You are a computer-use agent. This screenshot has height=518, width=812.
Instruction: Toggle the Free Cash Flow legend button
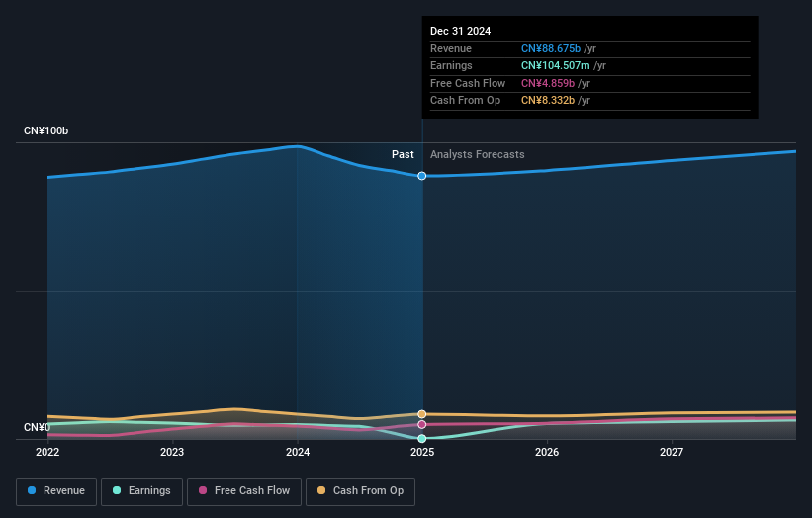click(244, 491)
